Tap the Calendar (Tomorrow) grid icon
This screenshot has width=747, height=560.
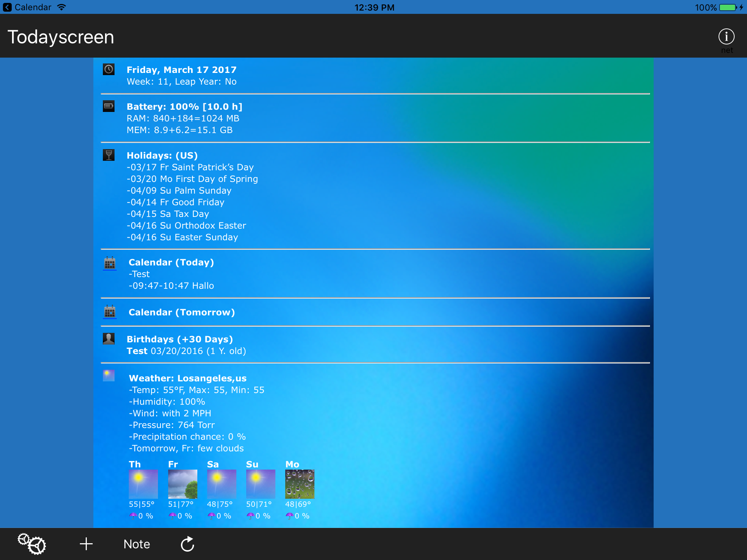click(x=110, y=312)
